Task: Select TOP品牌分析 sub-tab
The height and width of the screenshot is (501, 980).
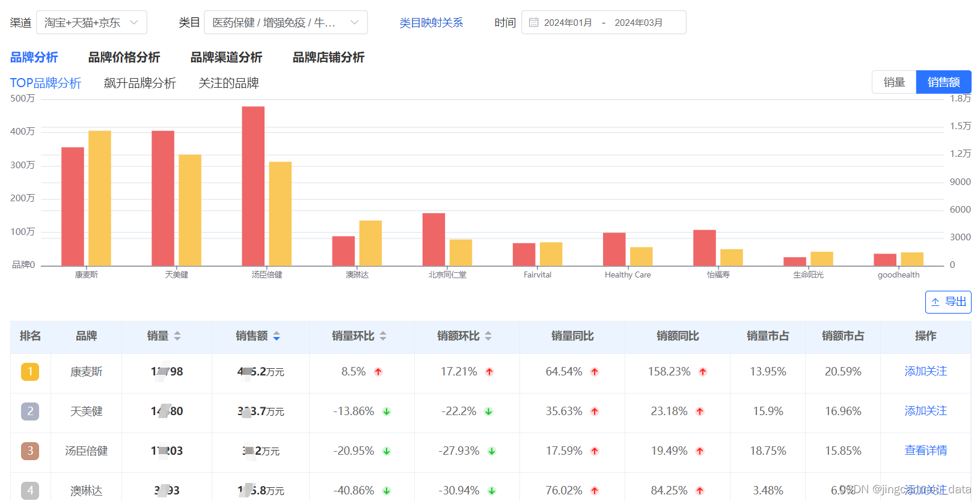Action: (x=46, y=83)
